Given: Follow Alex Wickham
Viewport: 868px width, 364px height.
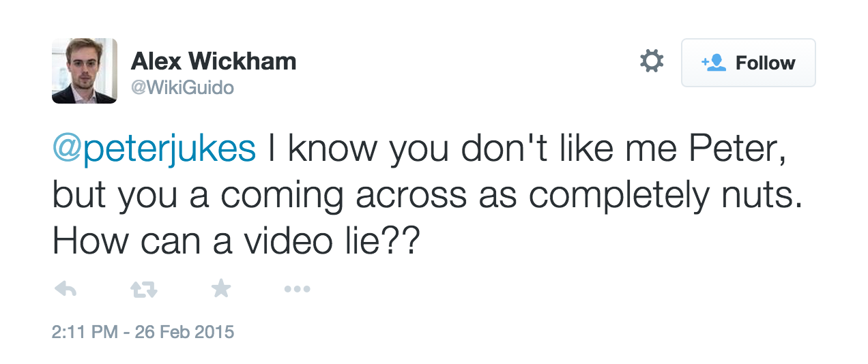Looking at the screenshot, I should point(748,63).
